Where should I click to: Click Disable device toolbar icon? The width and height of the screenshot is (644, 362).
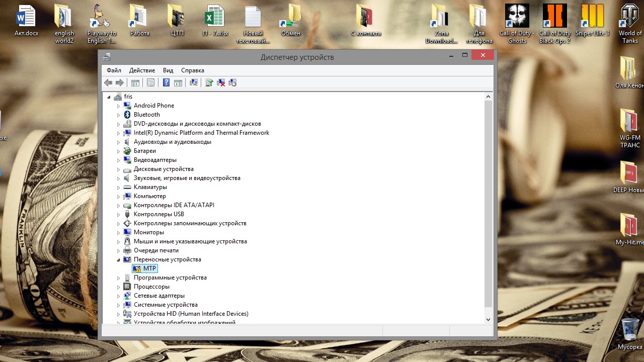tap(232, 83)
